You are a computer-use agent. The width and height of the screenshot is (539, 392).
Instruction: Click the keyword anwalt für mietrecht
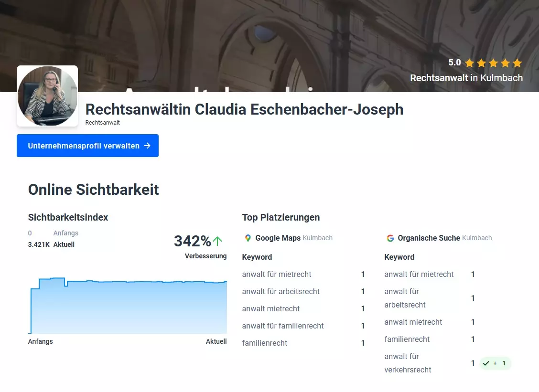point(277,274)
